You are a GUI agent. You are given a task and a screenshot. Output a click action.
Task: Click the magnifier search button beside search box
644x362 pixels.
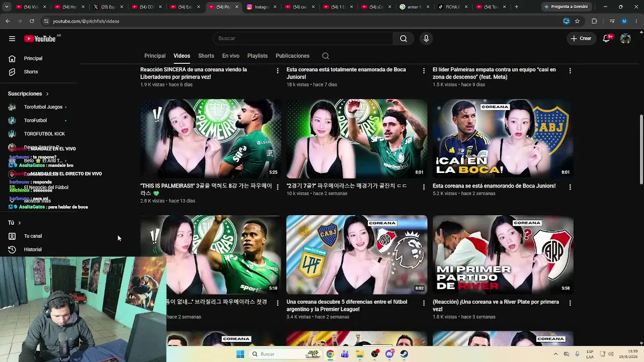[x=404, y=39]
